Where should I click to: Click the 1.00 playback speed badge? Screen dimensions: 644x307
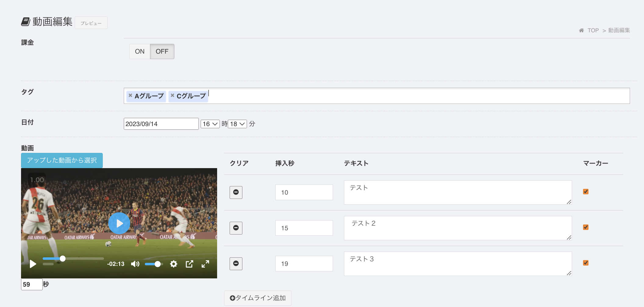[37, 180]
